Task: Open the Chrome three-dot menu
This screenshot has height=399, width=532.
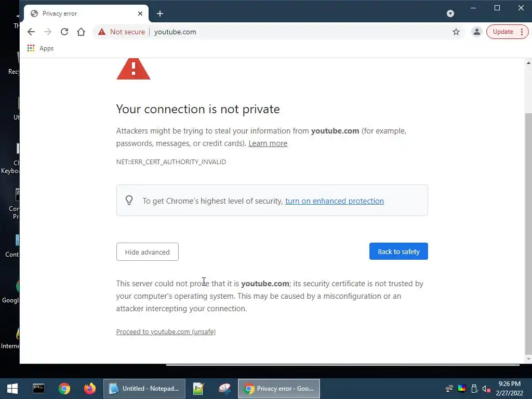Action: point(522,32)
